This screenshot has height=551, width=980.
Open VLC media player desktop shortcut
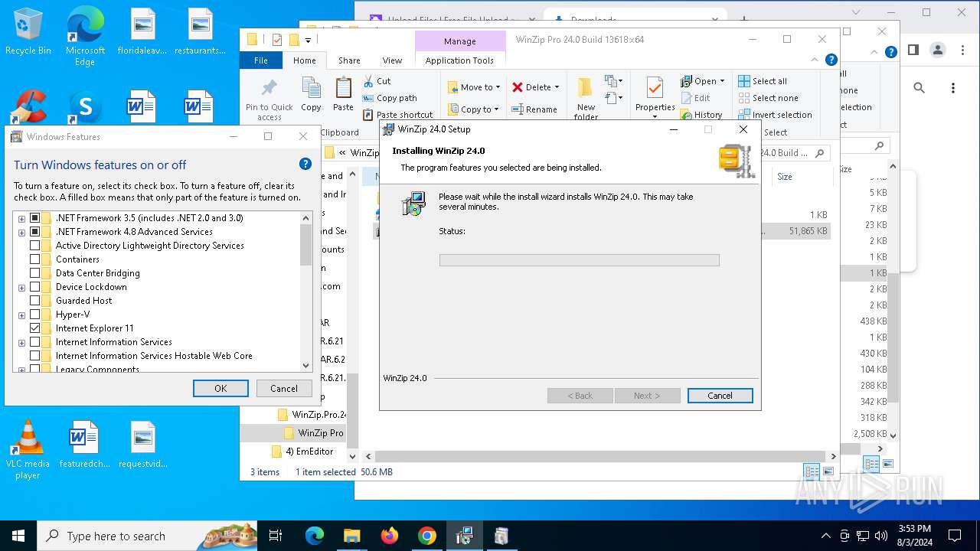28,450
